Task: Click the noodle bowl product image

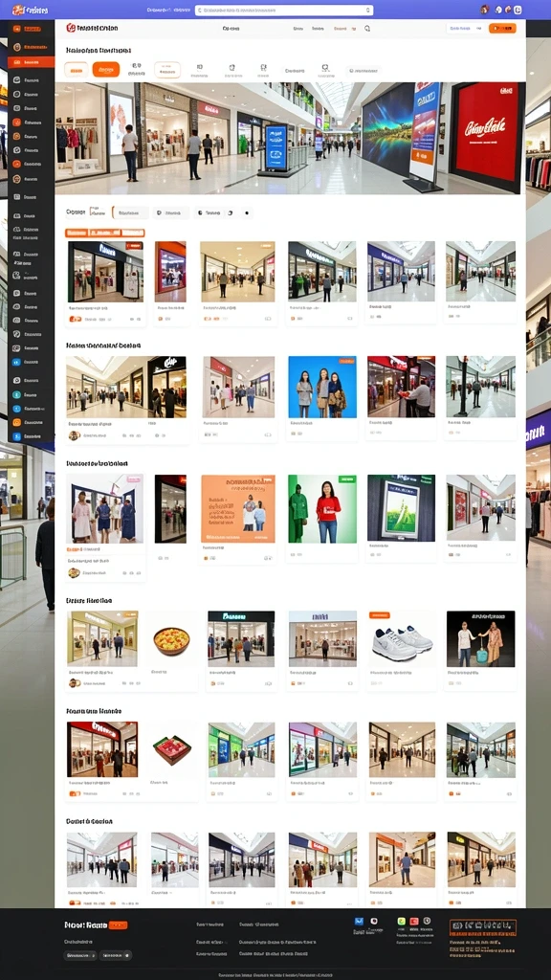Action: [171, 640]
